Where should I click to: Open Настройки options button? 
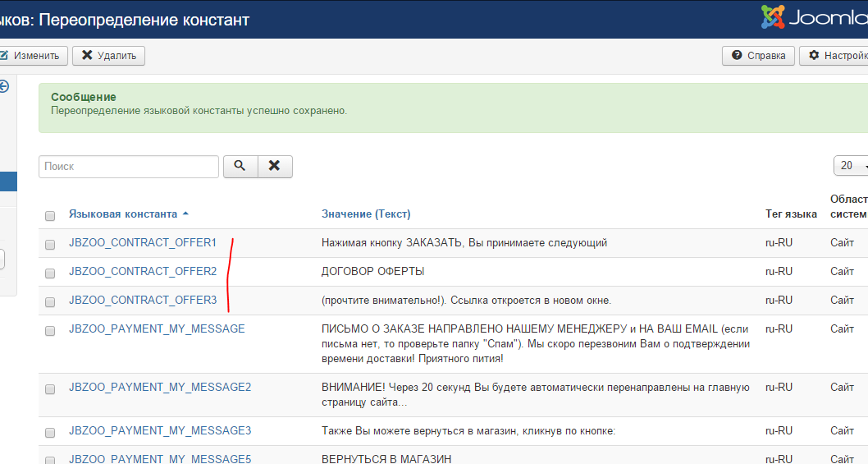point(837,56)
